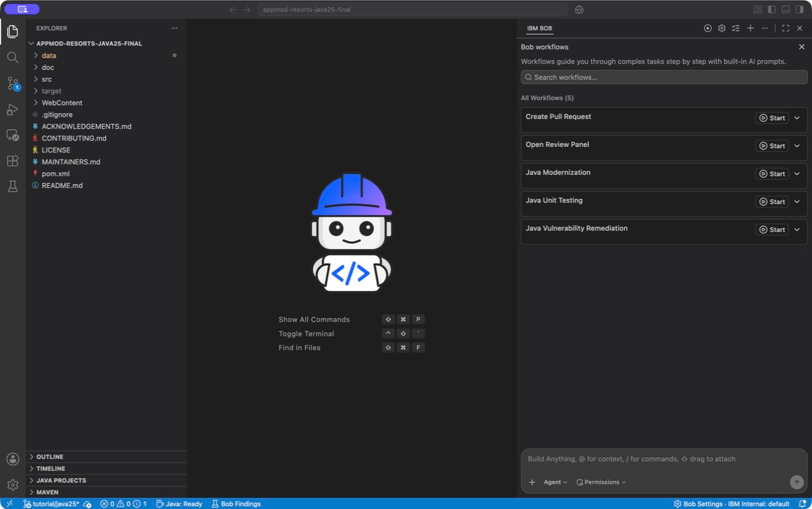
Task: Start new chat with plus in Bob header
Action: (750, 28)
